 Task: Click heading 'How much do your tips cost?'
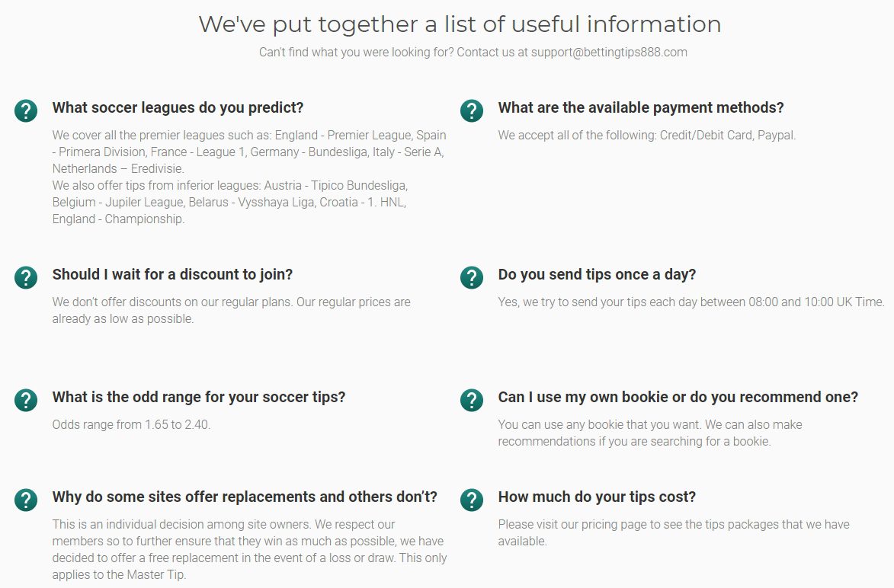pos(597,497)
